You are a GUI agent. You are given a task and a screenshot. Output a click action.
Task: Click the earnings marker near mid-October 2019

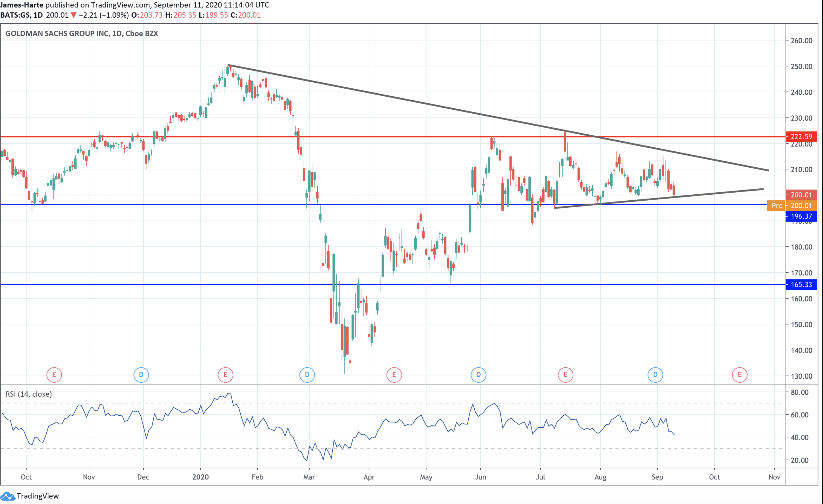(x=54, y=374)
